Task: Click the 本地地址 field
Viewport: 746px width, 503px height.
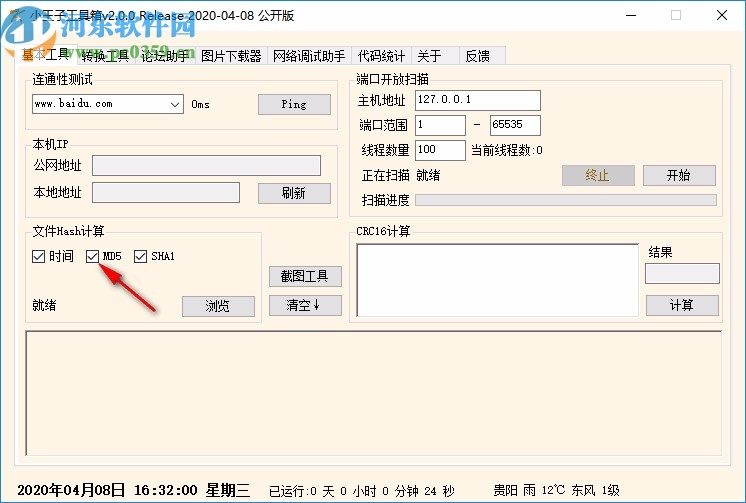Action: (166, 193)
